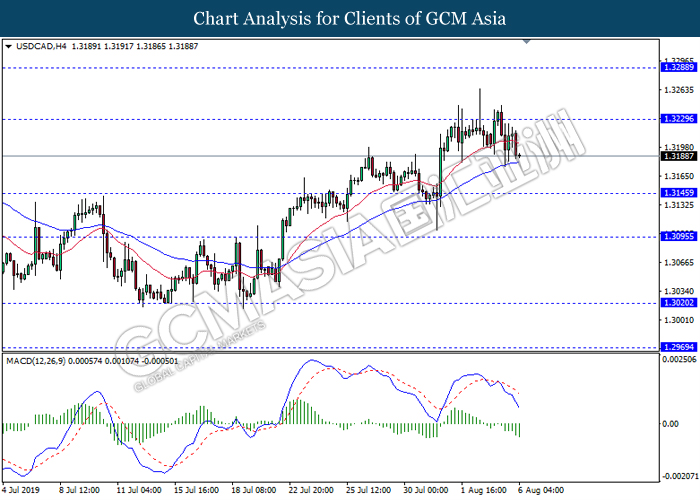Click the current price label 1.31887

(x=678, y=156)
